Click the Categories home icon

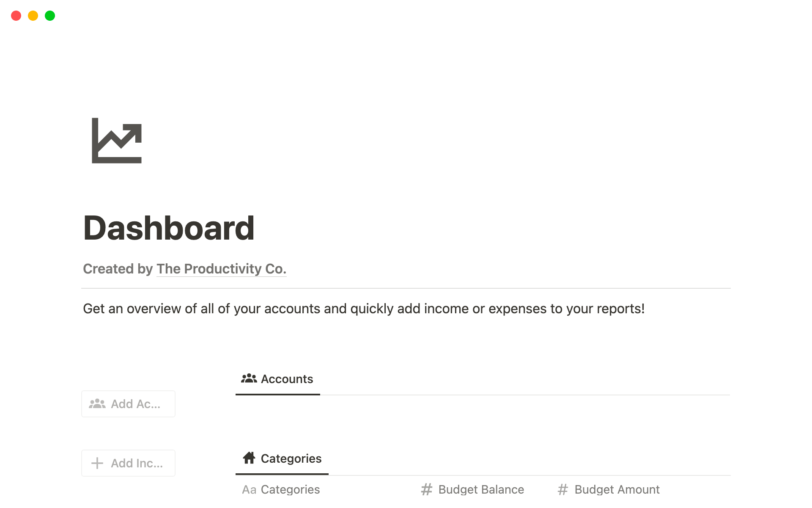248,458
